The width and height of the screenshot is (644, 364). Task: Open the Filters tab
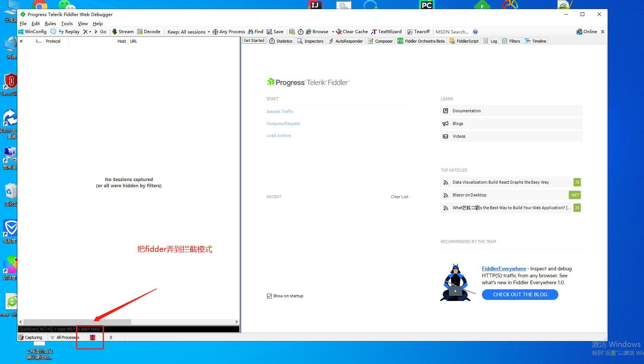(511, 41)
